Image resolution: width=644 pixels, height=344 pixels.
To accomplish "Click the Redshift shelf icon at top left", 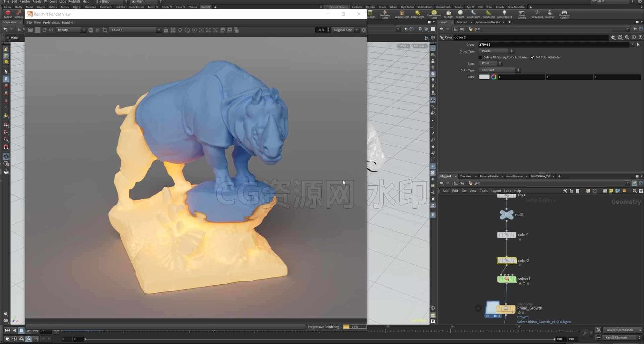I will (8, 14).
